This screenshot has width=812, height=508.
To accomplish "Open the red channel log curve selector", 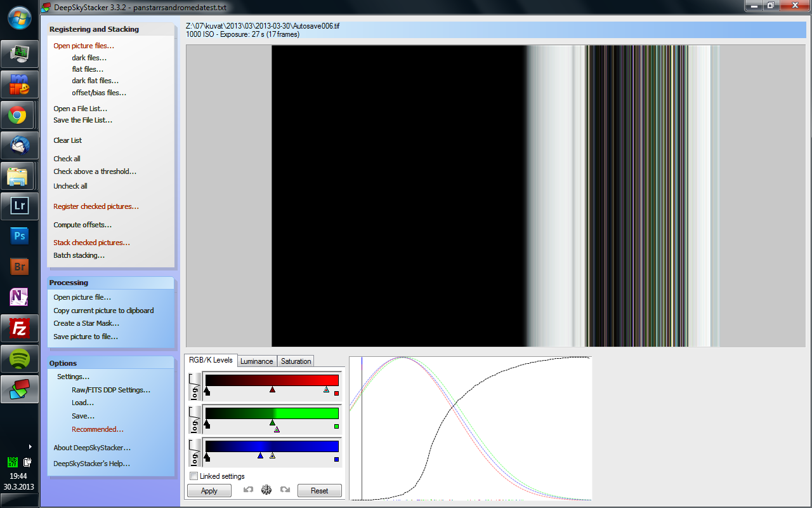I will tap(195, 386).
